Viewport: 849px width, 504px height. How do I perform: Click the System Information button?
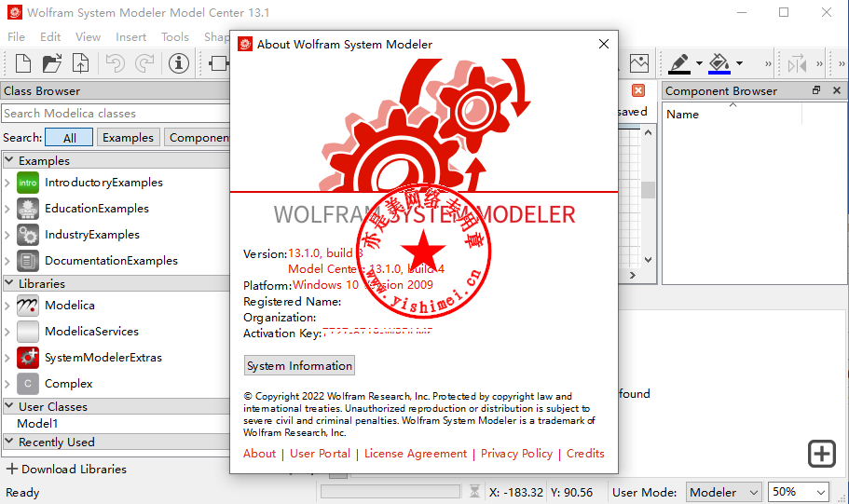click(299, 365)
